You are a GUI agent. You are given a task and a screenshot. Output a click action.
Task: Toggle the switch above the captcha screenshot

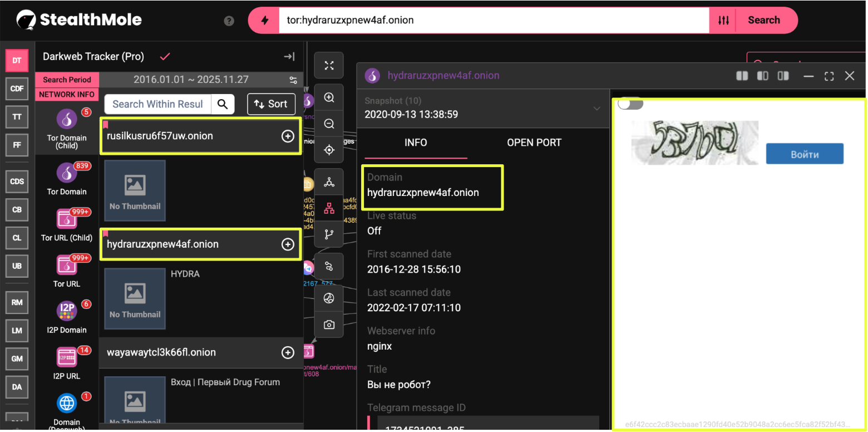click(x=630, y=104)
